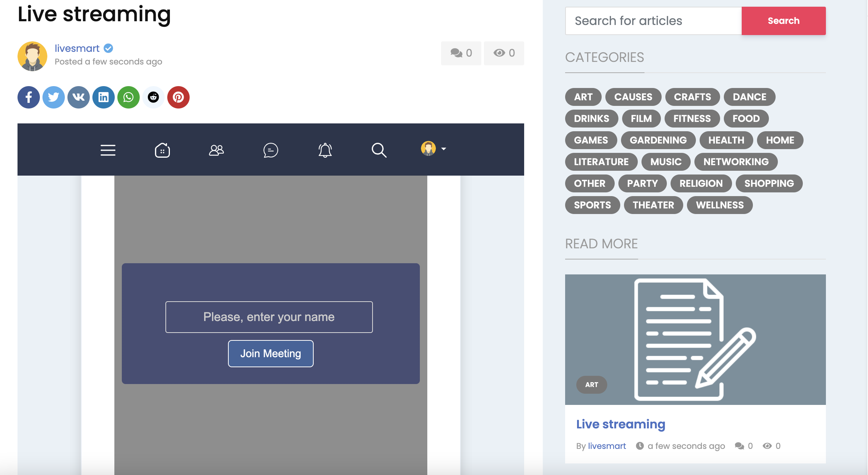Click the Join Meeting button

[x=270, y=353]
